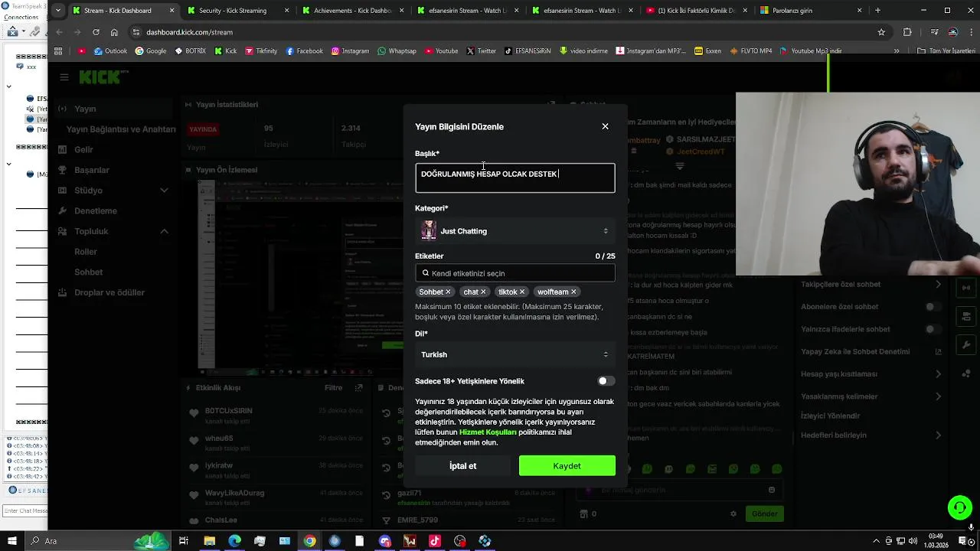Open the emoji picker in chat input
The image size is (980, 551).
click(x=772, y=490)
